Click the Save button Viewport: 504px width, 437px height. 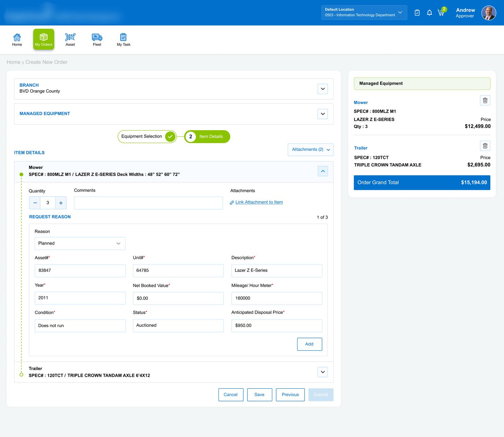(259, 395)
